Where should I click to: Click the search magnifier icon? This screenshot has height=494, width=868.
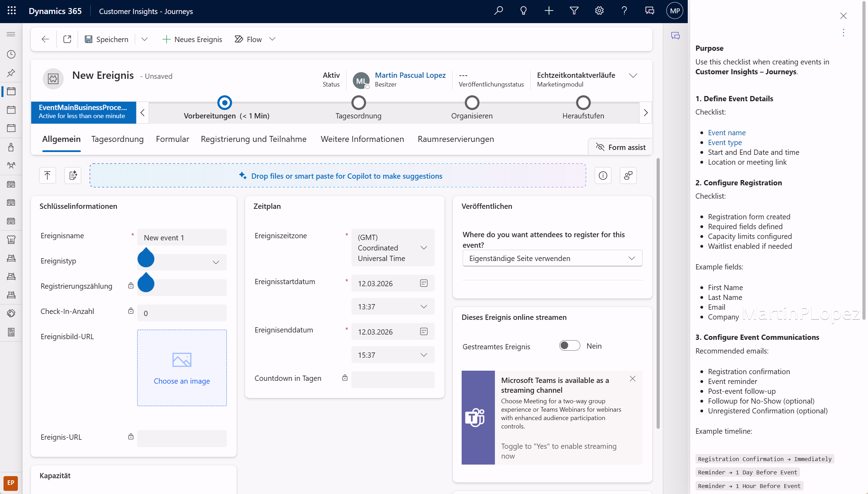click(498, 11)
